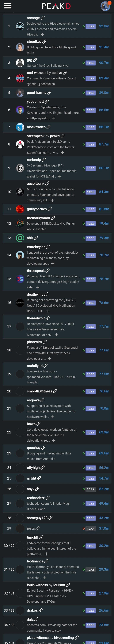Click the link icon beside arcange
Screen dimensions: 114x644
coord(43,18)
